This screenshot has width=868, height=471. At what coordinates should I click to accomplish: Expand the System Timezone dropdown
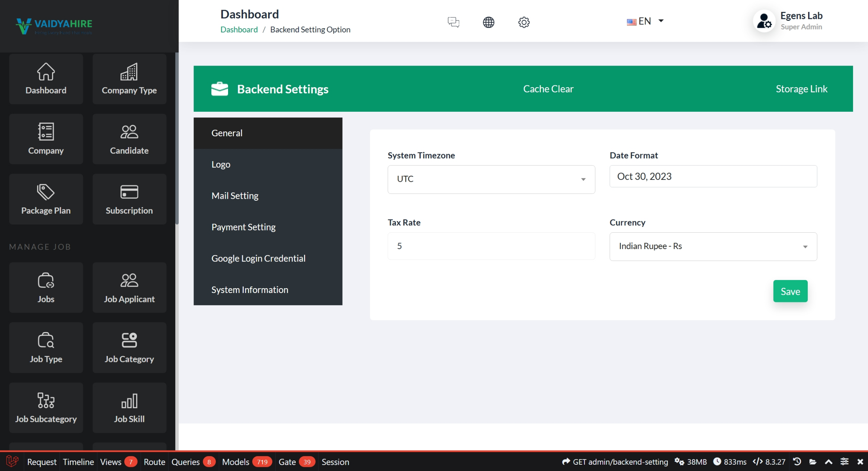(x=491, y=179)
